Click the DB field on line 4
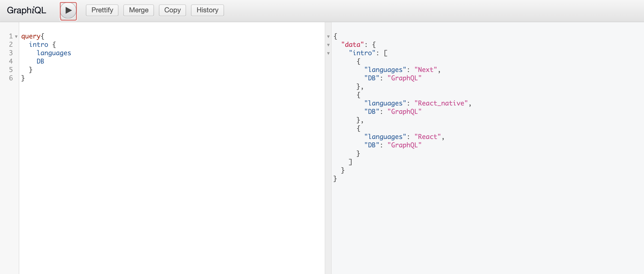644x274 pixels. point(40,61)
